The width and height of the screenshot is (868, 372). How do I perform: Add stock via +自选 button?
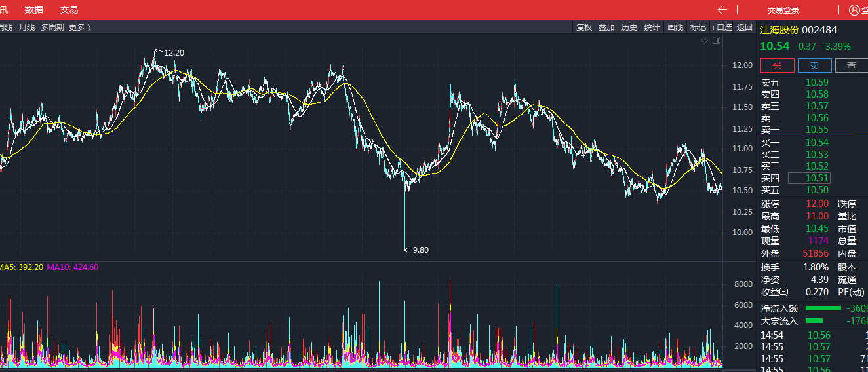coord(722,28)
